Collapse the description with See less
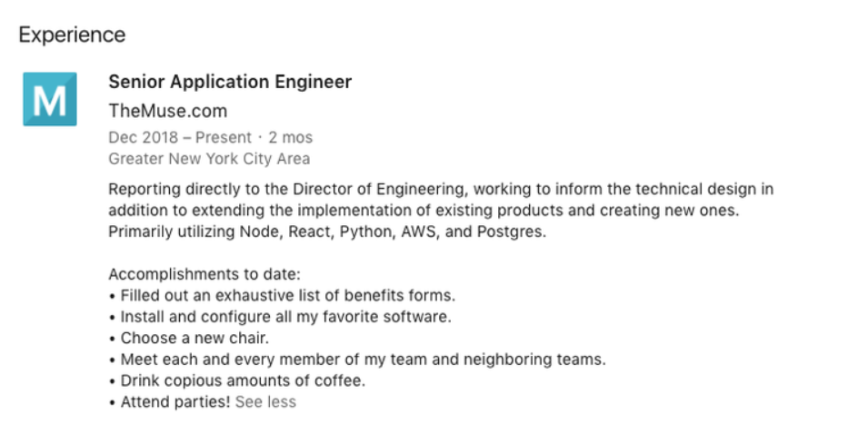 (x=265, y=402)
